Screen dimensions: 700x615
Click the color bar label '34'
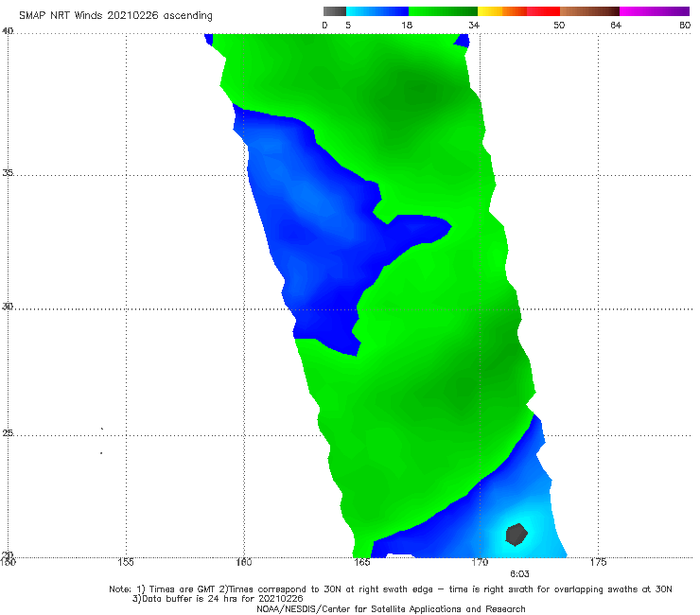(x=474, y=25)
